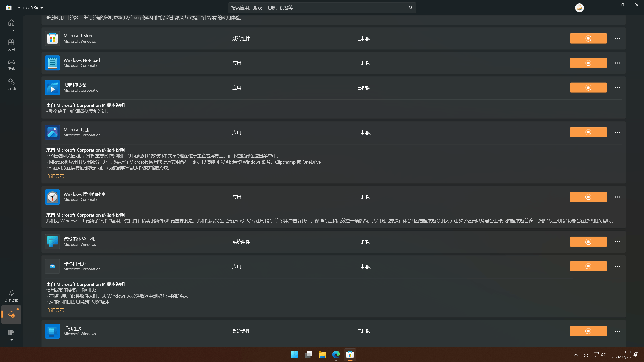Open the 手机连接 app entry

coord(72,328)
